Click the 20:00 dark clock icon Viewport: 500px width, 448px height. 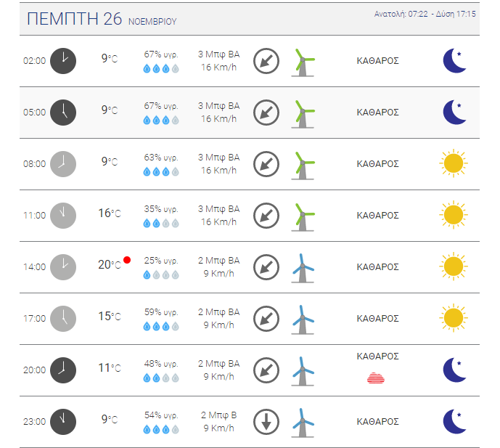63,370
